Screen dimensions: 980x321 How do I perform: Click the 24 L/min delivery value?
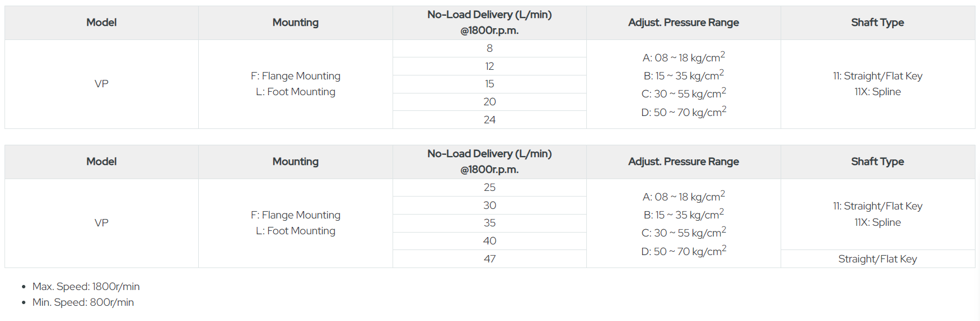pyautogui.click(x=489, y=120)
